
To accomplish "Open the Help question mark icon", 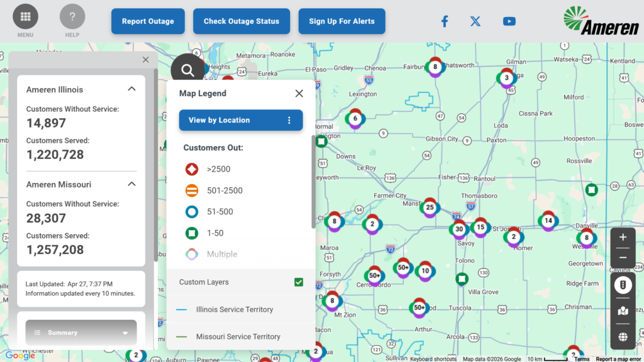I will point(72,16).
